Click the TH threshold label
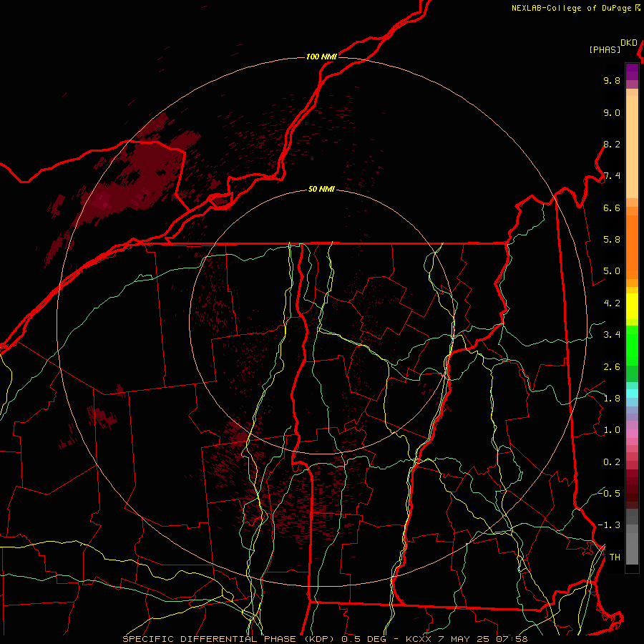The width and height of the screenshot is (644, 644). (615, 557)
